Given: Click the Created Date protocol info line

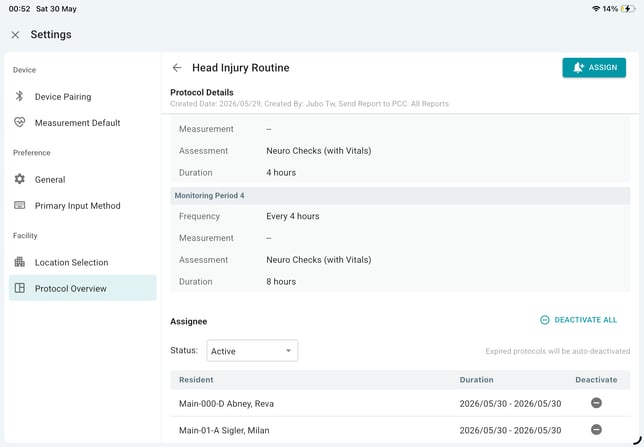Looking at the screenshot, I should (309, 104).
